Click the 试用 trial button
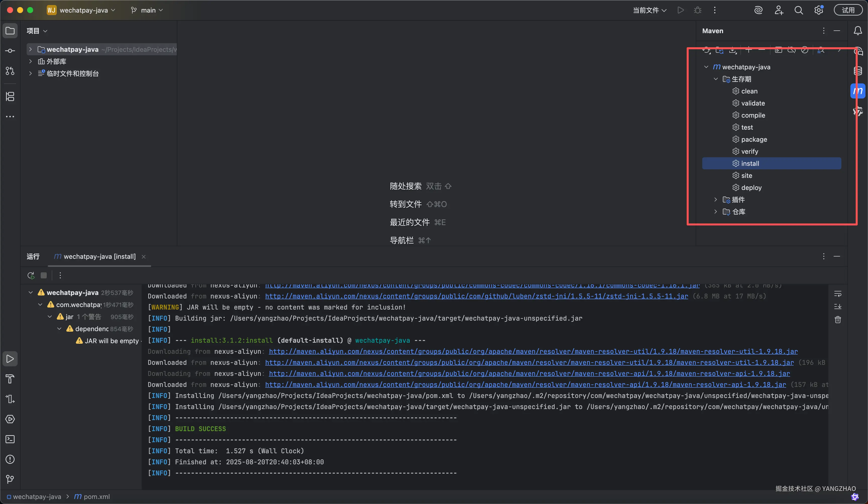This screenshot has width=868, height=504. coord(848,10)
